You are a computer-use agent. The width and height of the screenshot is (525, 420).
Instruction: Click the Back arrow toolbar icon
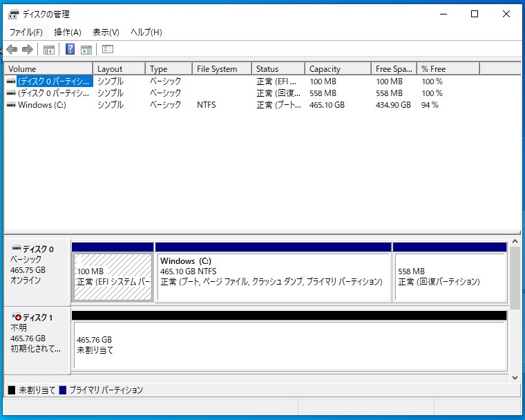[12, 50]
